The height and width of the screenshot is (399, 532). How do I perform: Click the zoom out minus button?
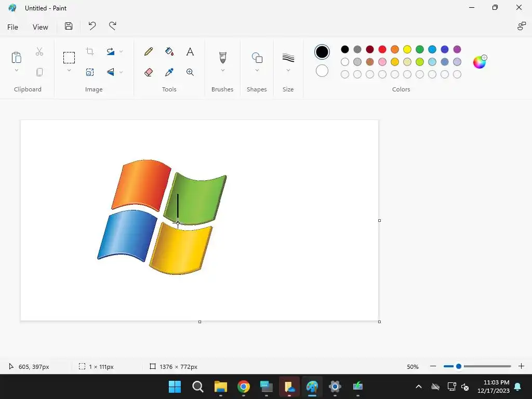pyautogui.click(x=433, y=366)
